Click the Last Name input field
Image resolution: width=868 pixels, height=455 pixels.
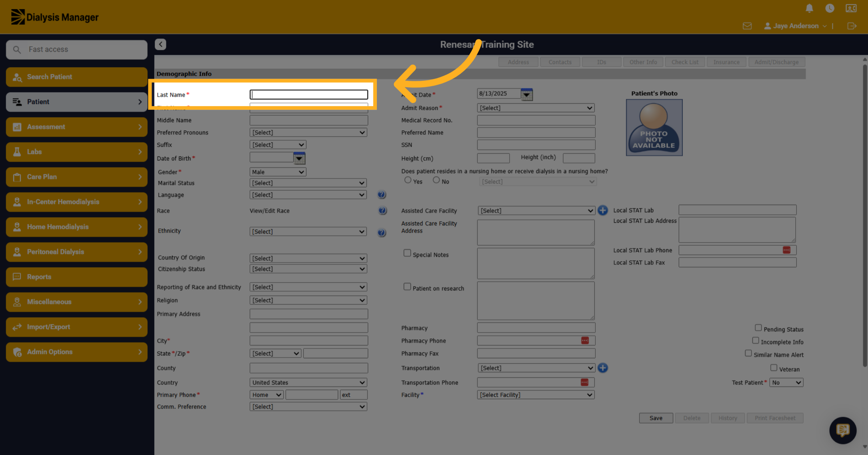point(309,94)
